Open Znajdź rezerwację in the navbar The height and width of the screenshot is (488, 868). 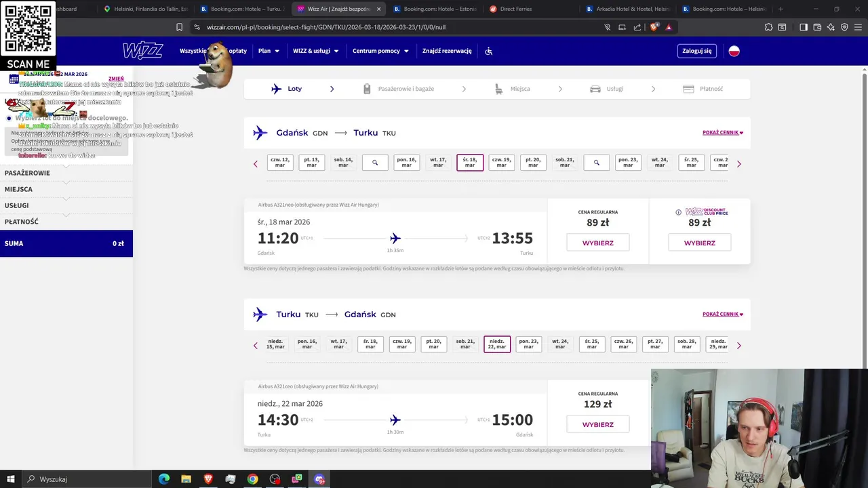tap(447, 51)
